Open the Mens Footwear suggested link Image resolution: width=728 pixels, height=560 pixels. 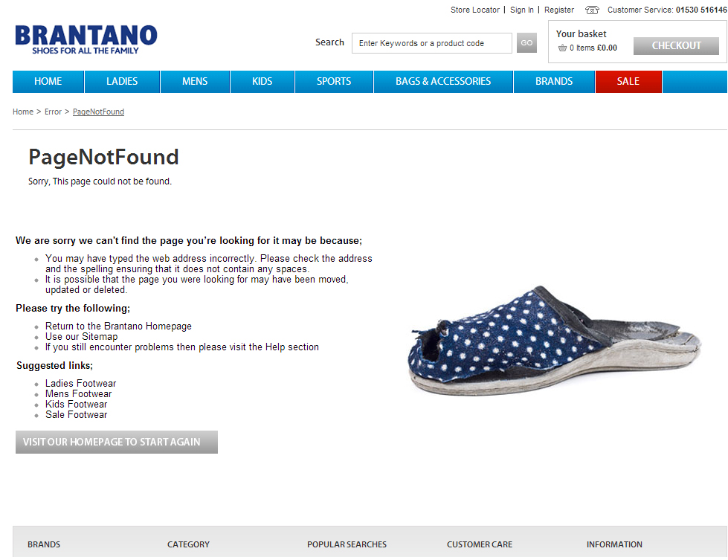[x=79, y=393]
